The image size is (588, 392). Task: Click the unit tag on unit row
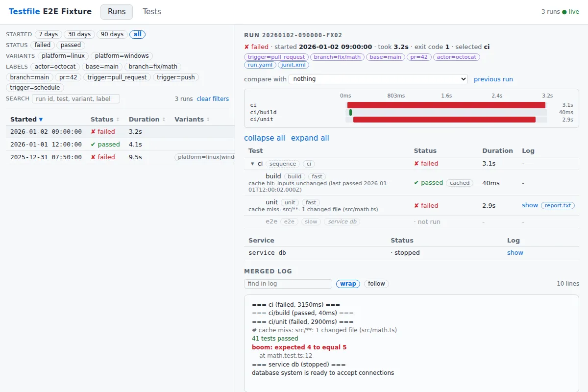tap(290, 202)
